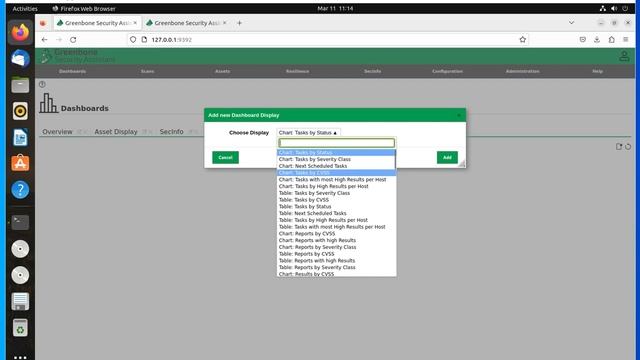Viewport: 640px width, 360px height.
Task: Open Rhythmbox music player icon
Action: click(20, 111)
